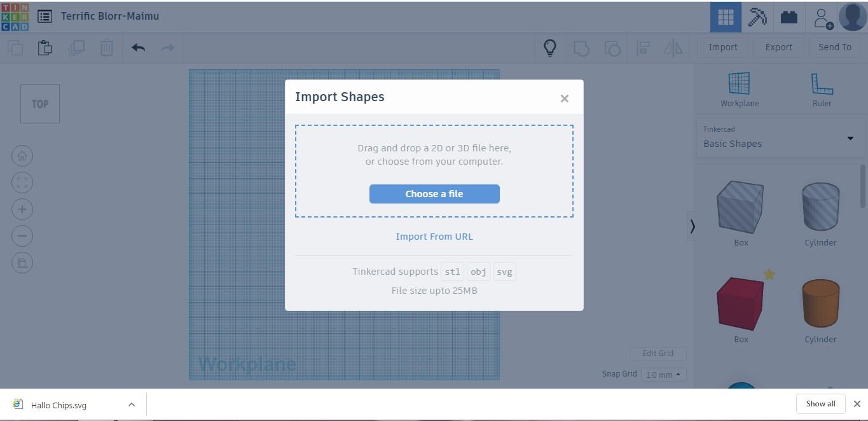
Task: Click the lightbulb Show All icon
Action: [x=549, y=47]
